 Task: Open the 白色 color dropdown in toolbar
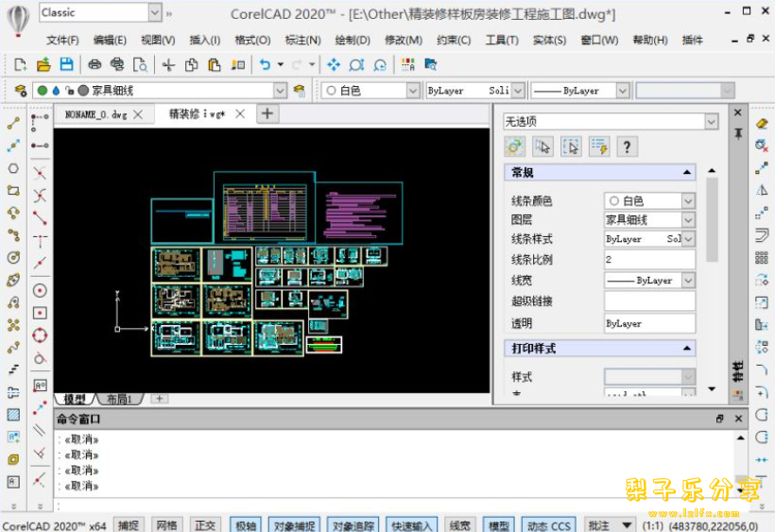pyautogui.click(x=413, y=91)
